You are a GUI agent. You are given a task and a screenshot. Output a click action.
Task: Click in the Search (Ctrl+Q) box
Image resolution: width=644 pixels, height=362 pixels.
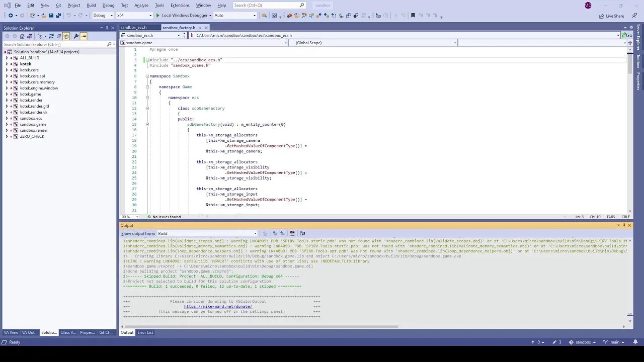click(269, 5)
